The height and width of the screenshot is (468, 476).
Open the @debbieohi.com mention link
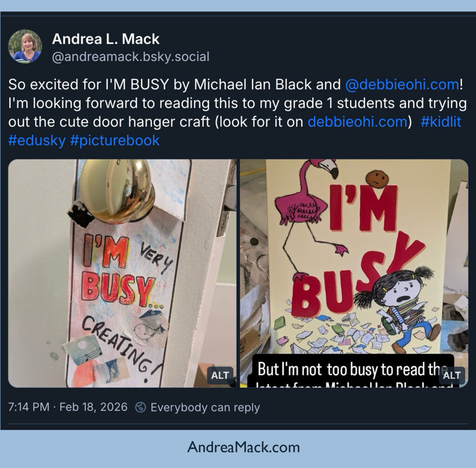tap(402, 85)
